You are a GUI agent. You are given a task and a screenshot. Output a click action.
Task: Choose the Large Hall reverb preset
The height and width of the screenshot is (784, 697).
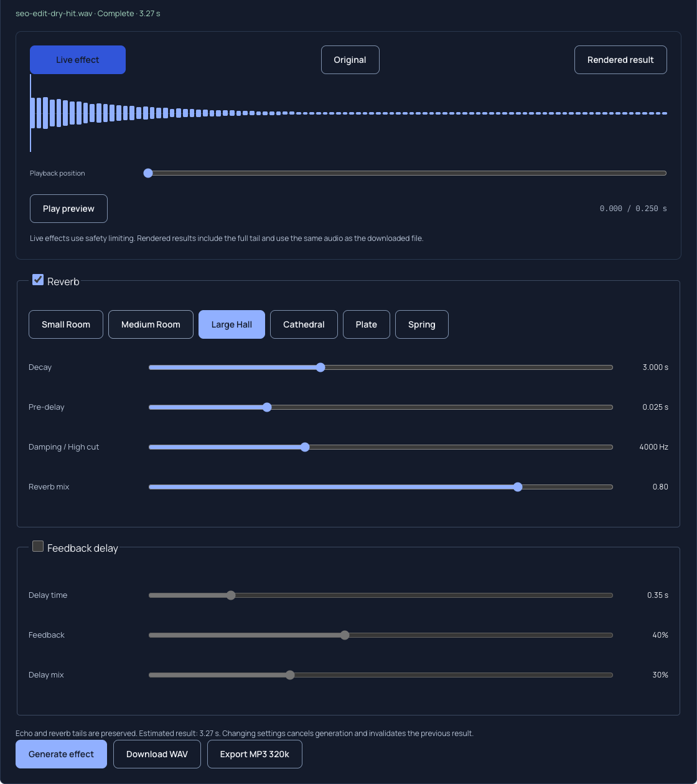click(232, 324)
